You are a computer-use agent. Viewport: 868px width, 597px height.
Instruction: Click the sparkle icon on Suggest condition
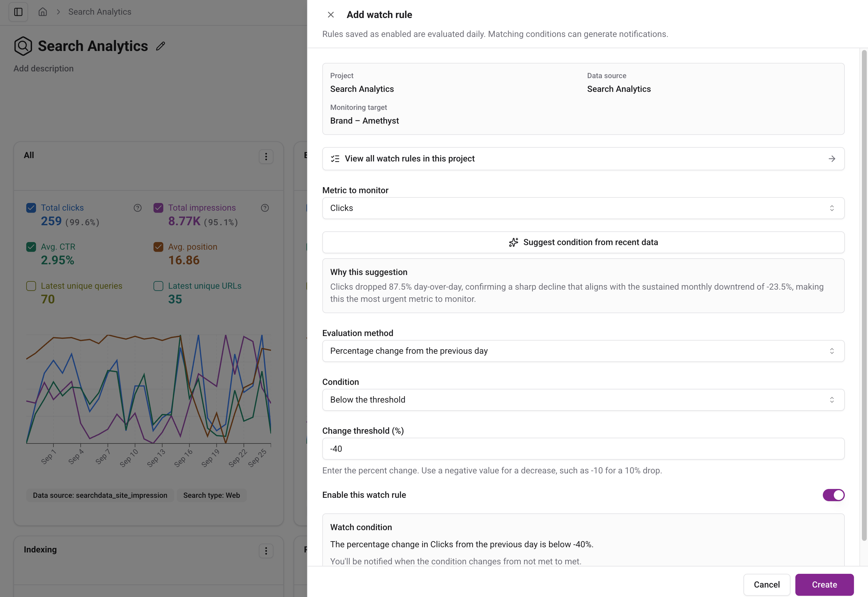tap(513, 242)
